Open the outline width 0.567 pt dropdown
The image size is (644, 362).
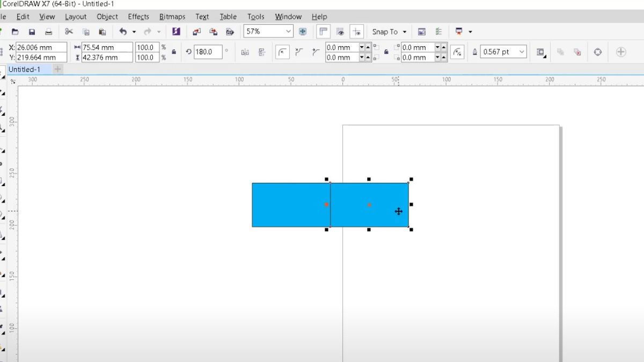click(x=521, y=52)
